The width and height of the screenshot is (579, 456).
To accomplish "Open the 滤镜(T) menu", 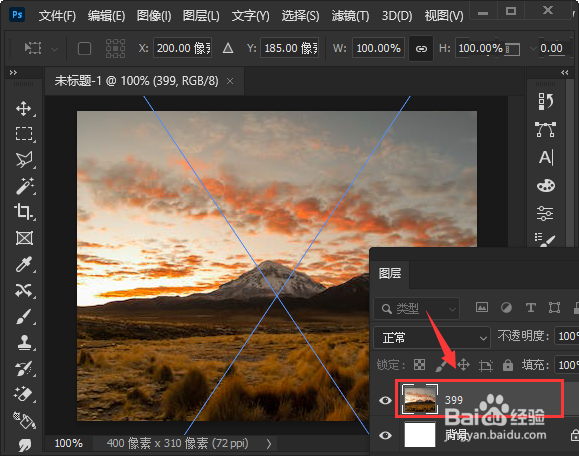I will (350, 16).
